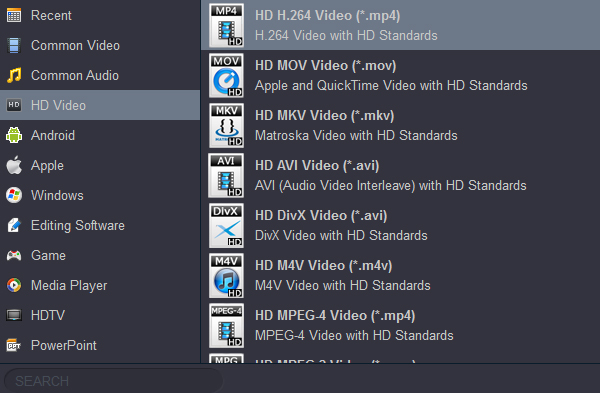The height and width of the screenshot is (393, 600).
Task: Open the HDTV category
Action: [x=100, y=315]
